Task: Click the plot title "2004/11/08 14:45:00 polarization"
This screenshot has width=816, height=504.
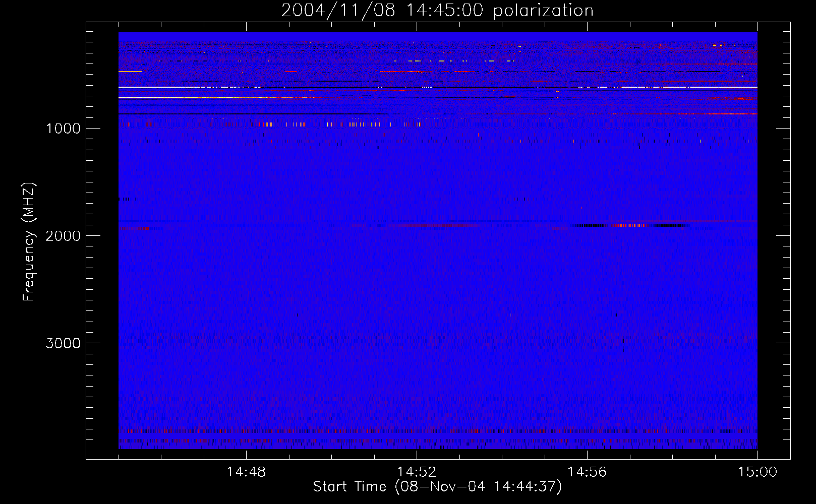Action: [437, 11]
